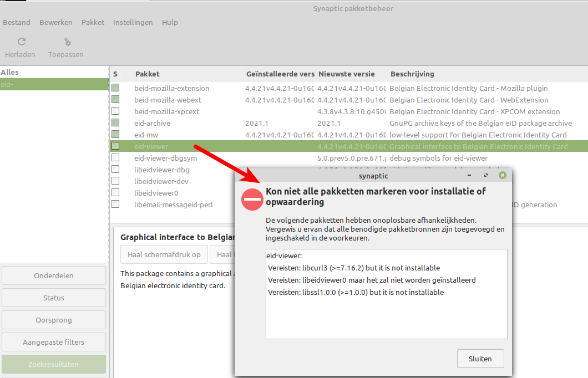Click the libssl1.0.0 dependency line

(356, 292)
